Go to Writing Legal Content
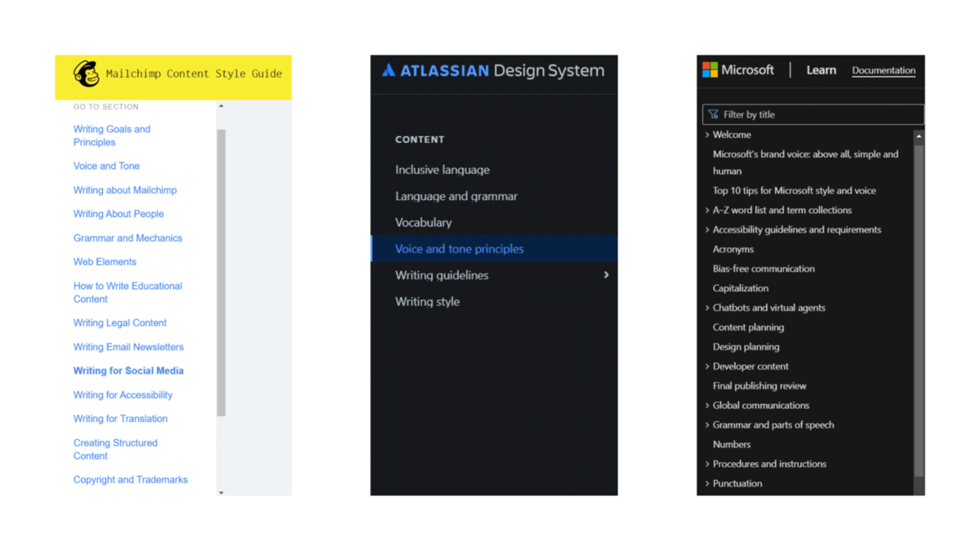 point(120,323)
